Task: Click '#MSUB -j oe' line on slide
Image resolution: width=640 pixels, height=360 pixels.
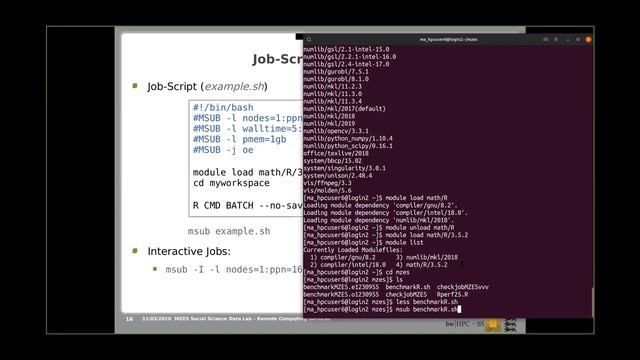Action: tap(223, 150)
